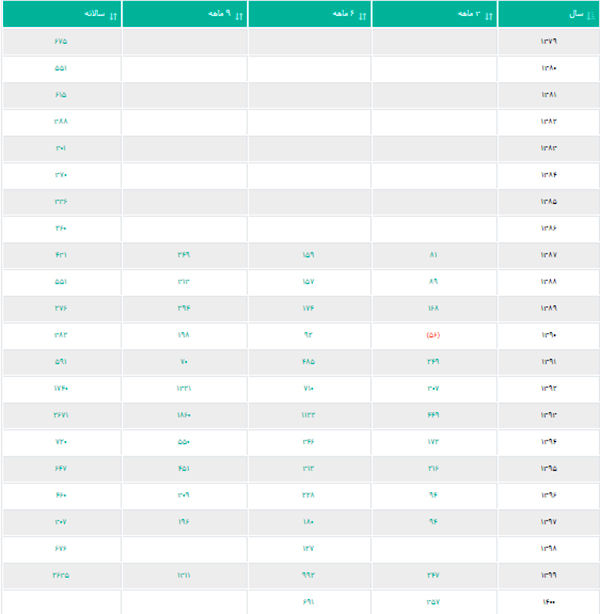Click the ۳ ماهه value in row ۱۳۹۷

[433, 522]
